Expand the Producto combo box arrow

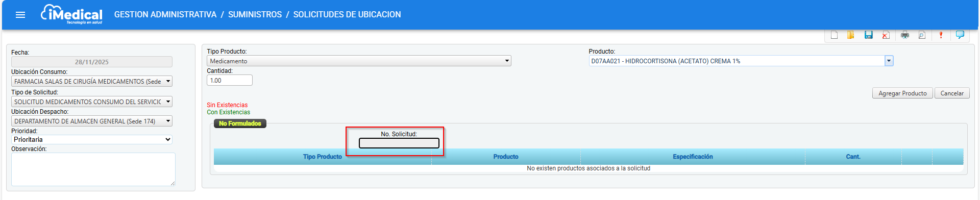pyautogui.click(x=889, y=61)
